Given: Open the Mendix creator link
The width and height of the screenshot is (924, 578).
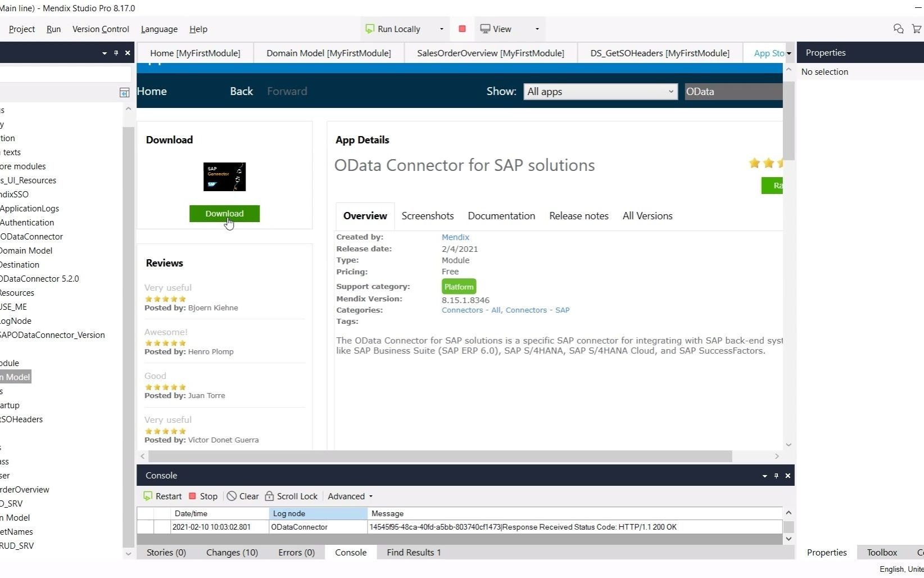Looking at the screenshot, I should (455, 237).
